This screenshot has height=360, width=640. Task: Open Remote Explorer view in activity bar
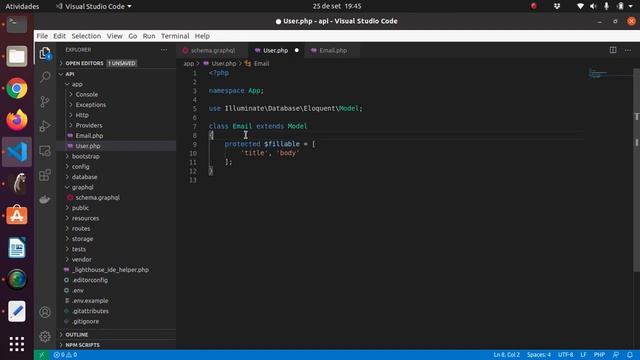click(45, 151)
